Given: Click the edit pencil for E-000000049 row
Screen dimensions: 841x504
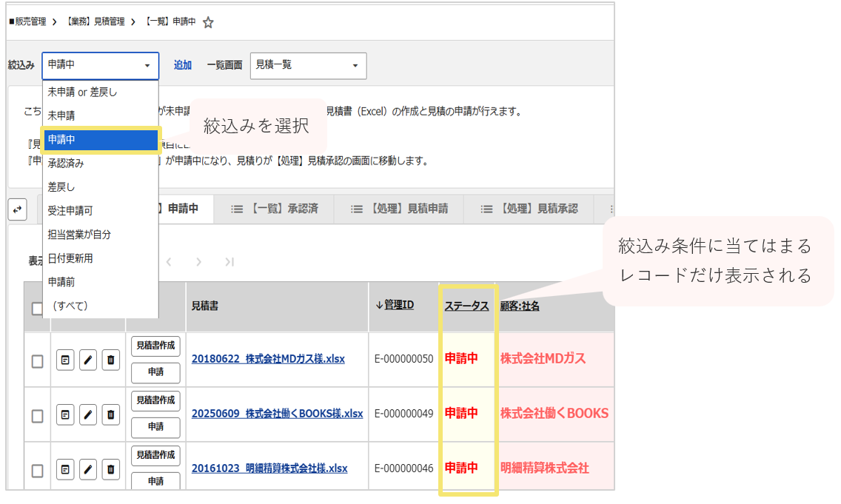Looking at the screenshot, I should [88, 414].
